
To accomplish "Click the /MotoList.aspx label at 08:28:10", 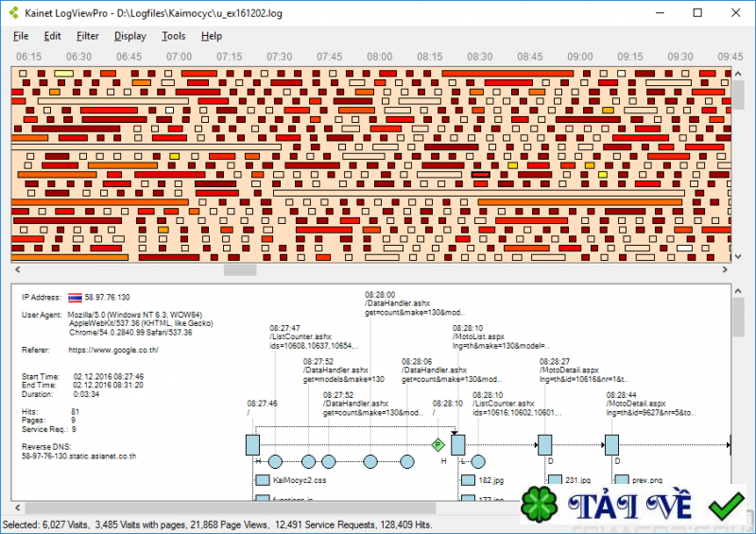I will pos(478,336).
